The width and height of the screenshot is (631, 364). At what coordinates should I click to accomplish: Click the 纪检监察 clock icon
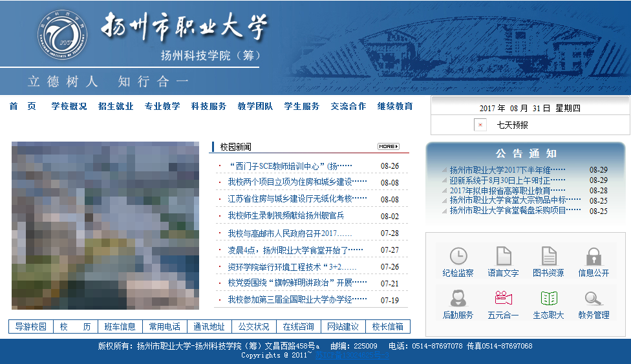[x=458, y=256]
